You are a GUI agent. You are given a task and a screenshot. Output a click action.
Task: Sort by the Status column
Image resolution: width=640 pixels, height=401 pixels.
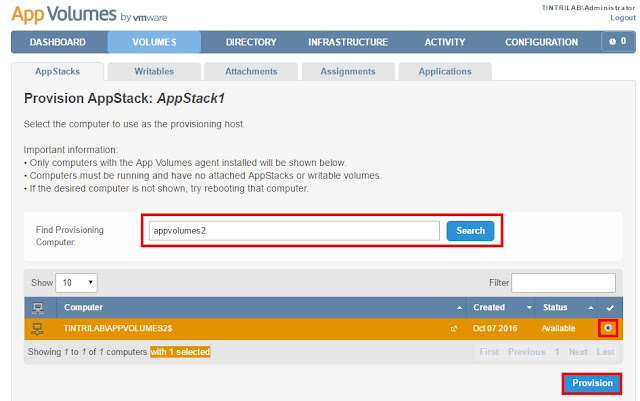(x=567, y=307)
